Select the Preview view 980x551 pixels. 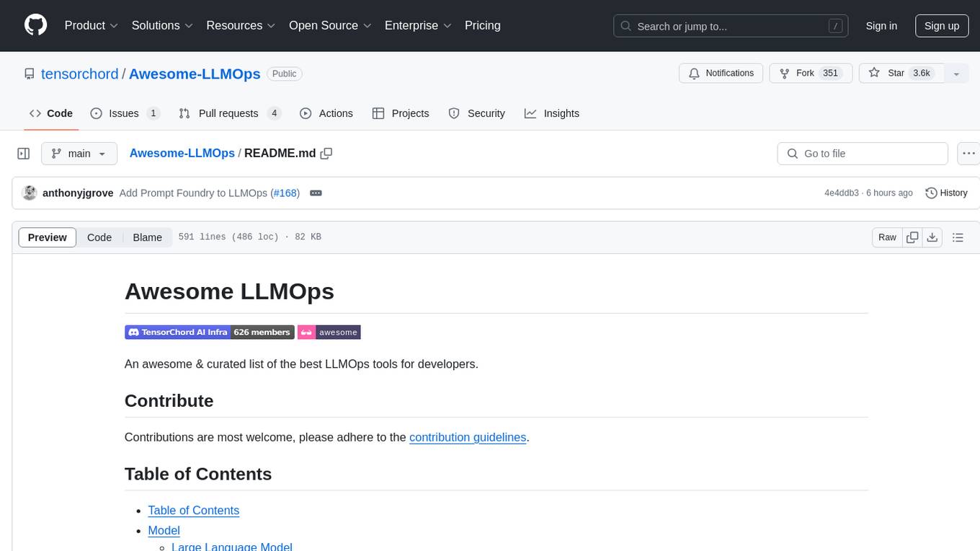pos(48,237)
